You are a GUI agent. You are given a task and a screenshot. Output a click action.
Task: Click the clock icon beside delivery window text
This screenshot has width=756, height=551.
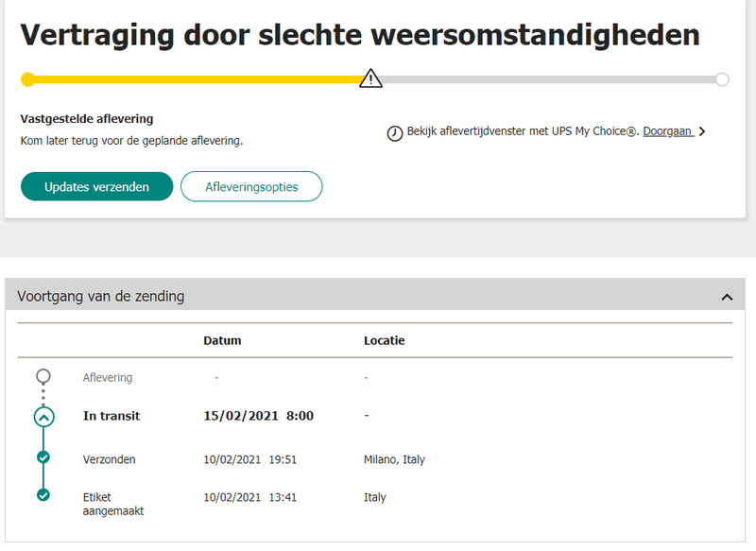point(395,133)
